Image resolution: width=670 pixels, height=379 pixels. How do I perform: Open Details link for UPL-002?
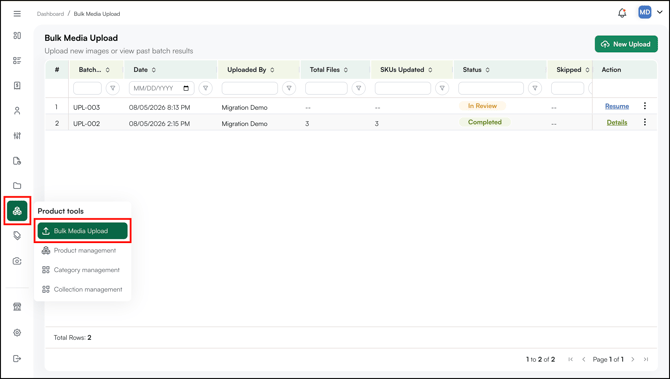617,123
